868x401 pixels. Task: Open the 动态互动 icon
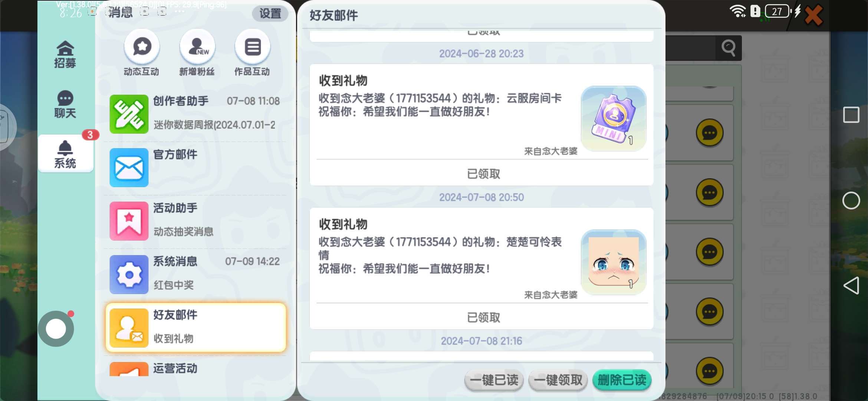142,47
